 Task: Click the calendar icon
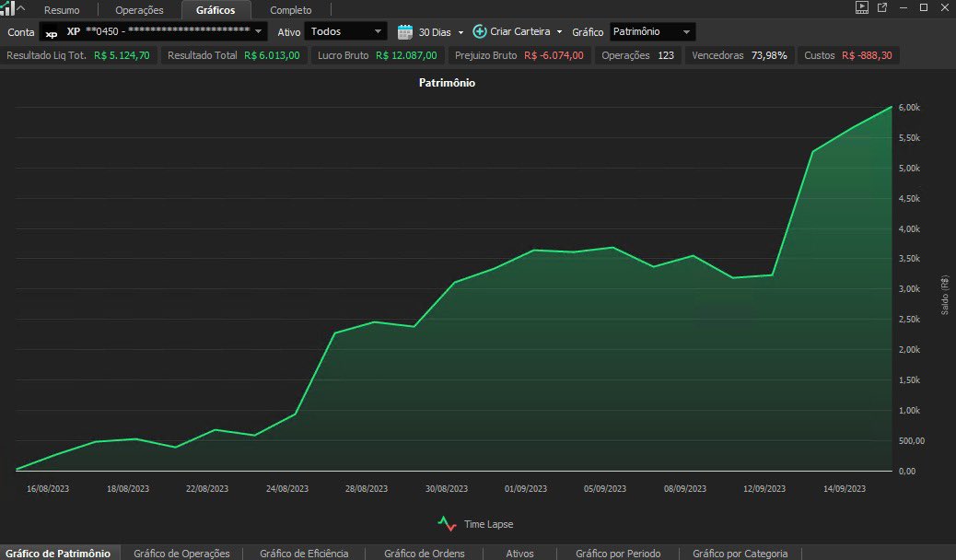[x=405, y=31]
